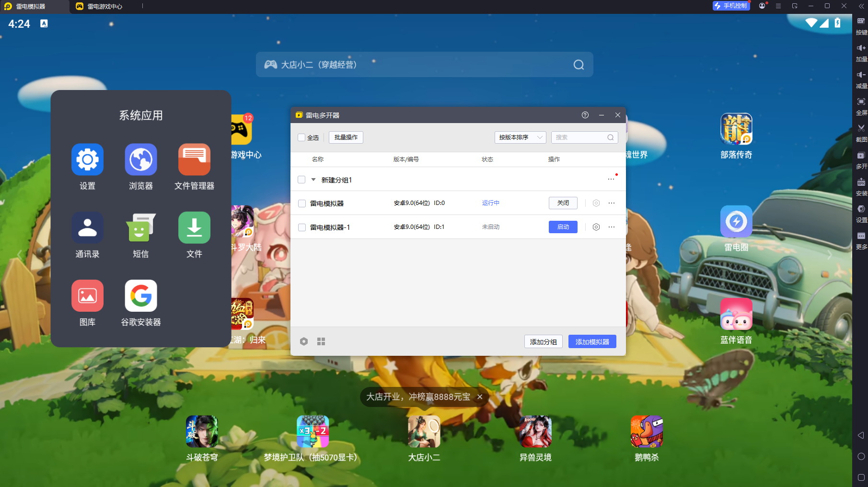
Task: Open the 短信 messaging app
Action: tap(141, 227)
